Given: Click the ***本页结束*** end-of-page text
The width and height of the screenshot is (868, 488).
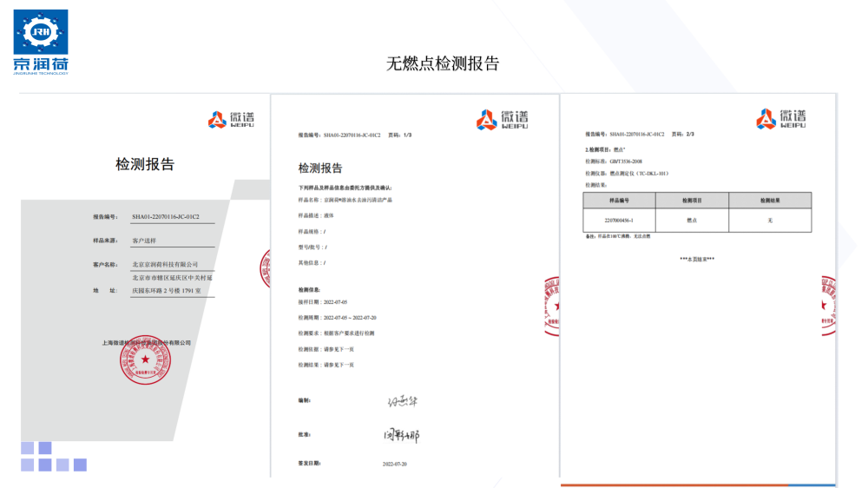Looking at the screenshot, I should 697,259.
